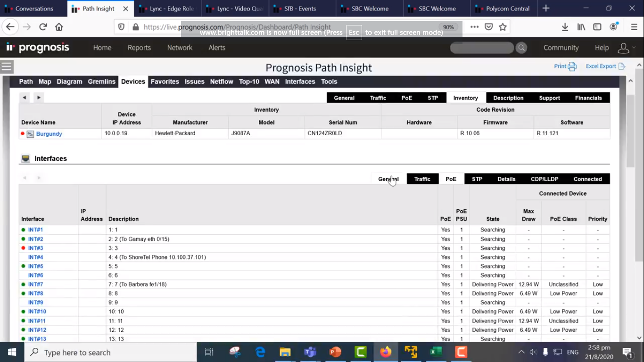Image resolution: width=644 pixels, height=362 pixels.
Task: Open a new browser tab
Action: 546,8
